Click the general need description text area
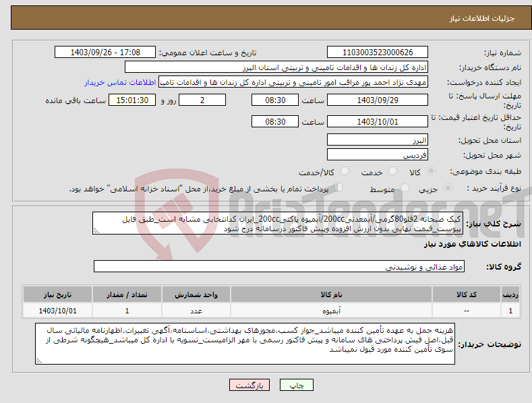Image resolution: width=532 pixels, height=403 pixels. [278, 223]
